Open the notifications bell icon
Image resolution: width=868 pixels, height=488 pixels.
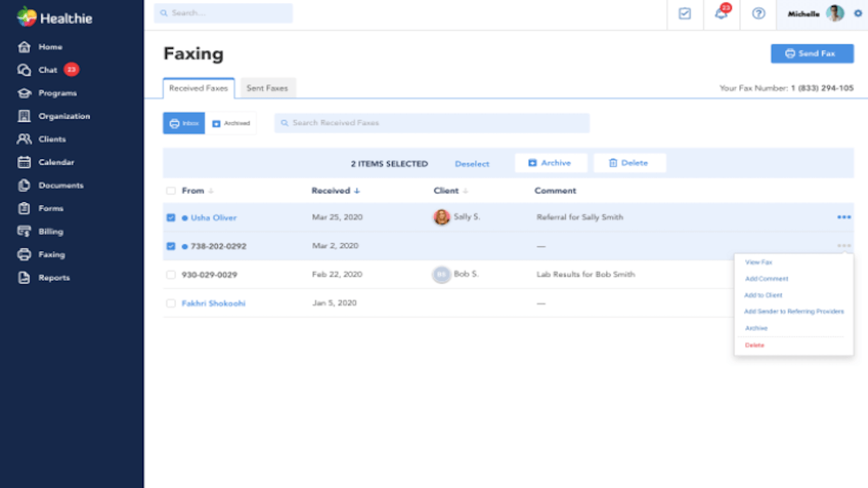tap(721, 14)
